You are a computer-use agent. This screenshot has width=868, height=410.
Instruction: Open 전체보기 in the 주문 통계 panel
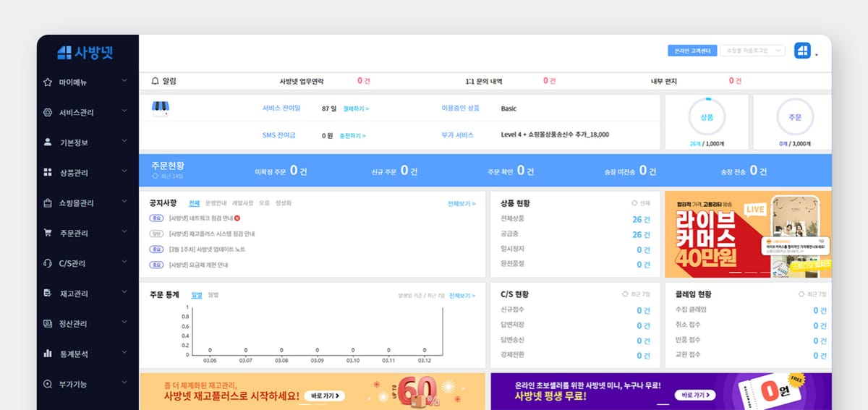pos(462,295)
